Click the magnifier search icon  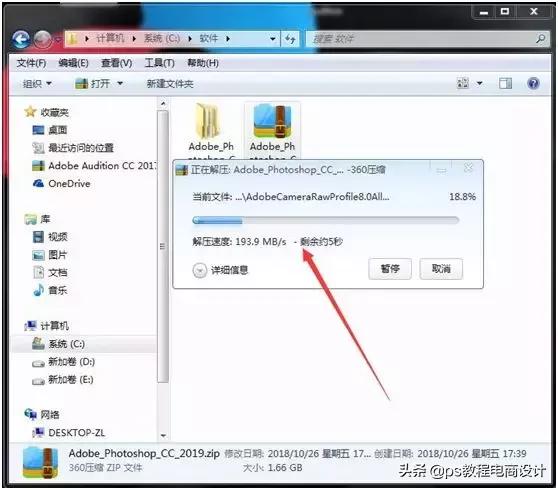click(541, 38)
